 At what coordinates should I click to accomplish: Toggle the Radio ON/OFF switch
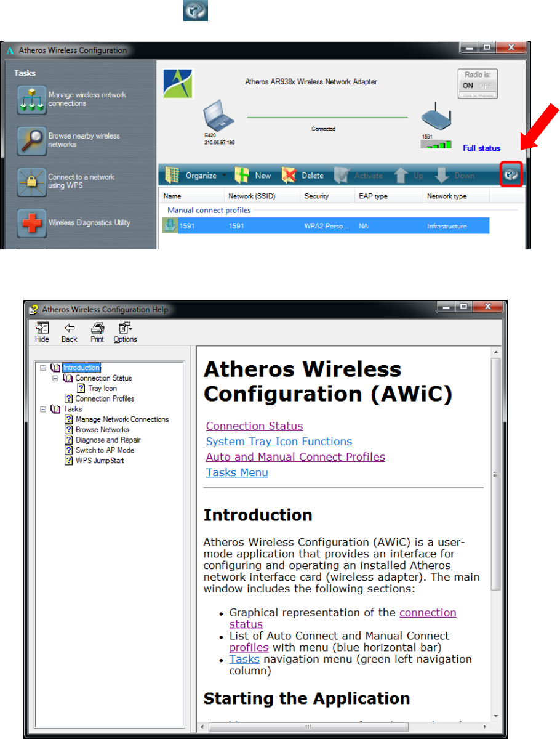[x=478, y=86]
